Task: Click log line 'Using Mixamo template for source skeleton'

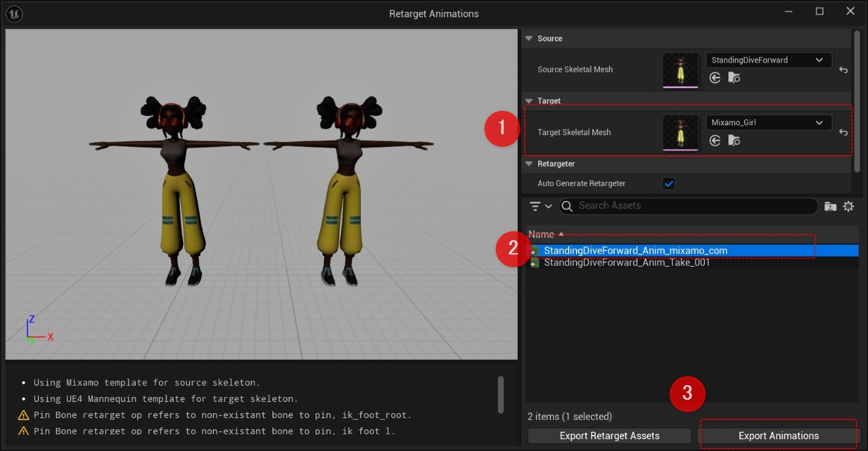Action: [147, 382]
